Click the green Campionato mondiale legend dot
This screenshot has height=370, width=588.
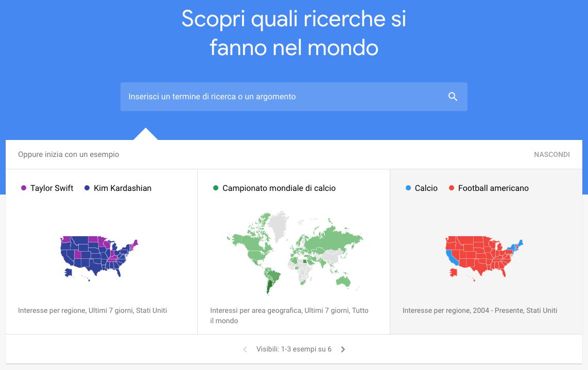pyautogui.click(x=216, y=188)
